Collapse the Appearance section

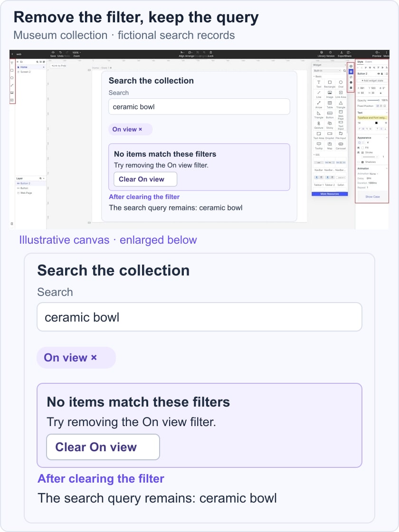[387, 138]
